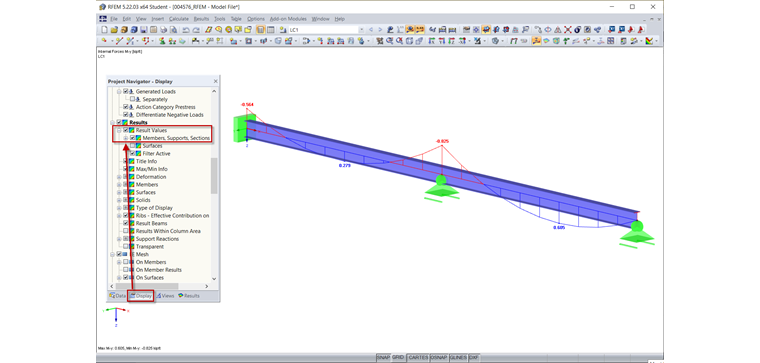Expand the Solids tree node
Image resolution: width=760 pixels, height=363 pixels.
119,200
